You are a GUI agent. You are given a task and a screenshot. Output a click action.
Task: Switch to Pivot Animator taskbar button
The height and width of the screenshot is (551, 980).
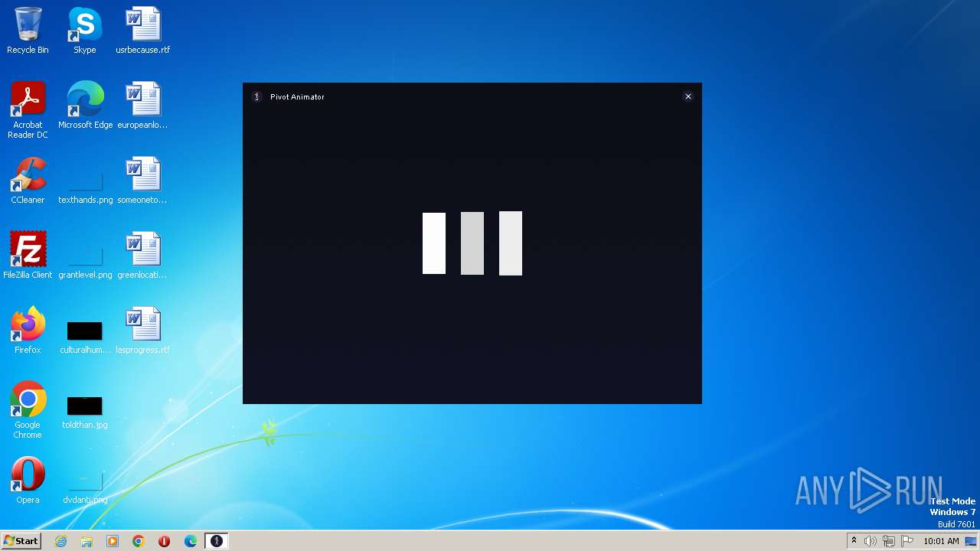[217, 541]
